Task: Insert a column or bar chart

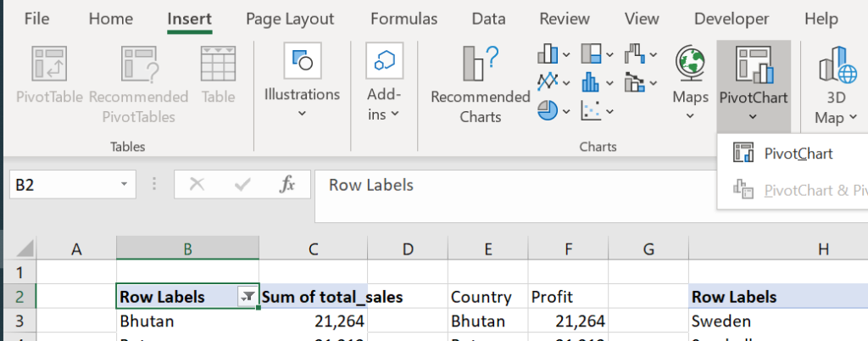Action: (x=548, y=56)
